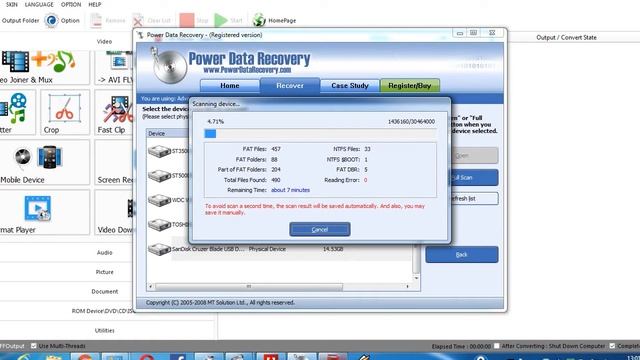The width and height of the screenshot is (640, 360).
Task: Open the Splitter film-and-music icon
Action: pos(13,108)
